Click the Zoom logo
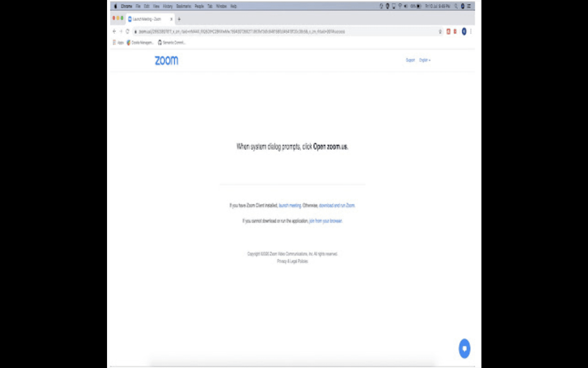Viewport: 588px width, 368px height. [166, 60]
